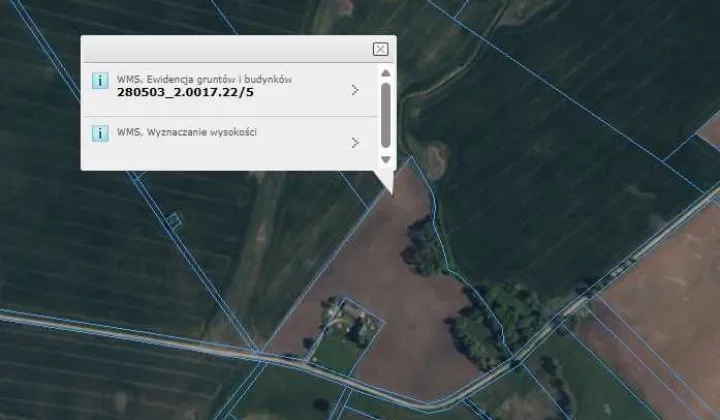Click scroll down arrow in popup
Image resolution: width=720 pixels, height=420 pixels.
pos(386,159)
